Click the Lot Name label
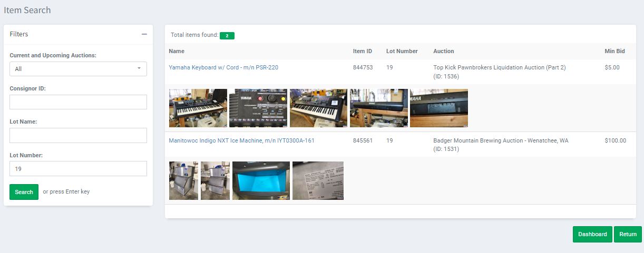The height and width of the screenshot is (253, 644). click(23, 122)
